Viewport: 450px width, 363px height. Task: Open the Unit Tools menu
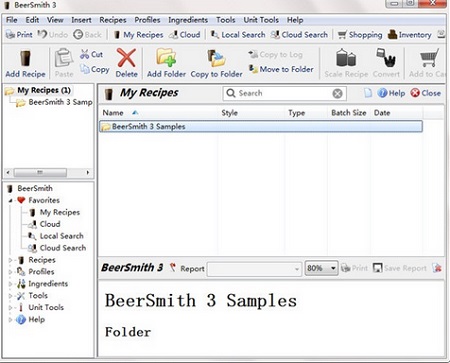pyautogui.click(x=261, y=20)
